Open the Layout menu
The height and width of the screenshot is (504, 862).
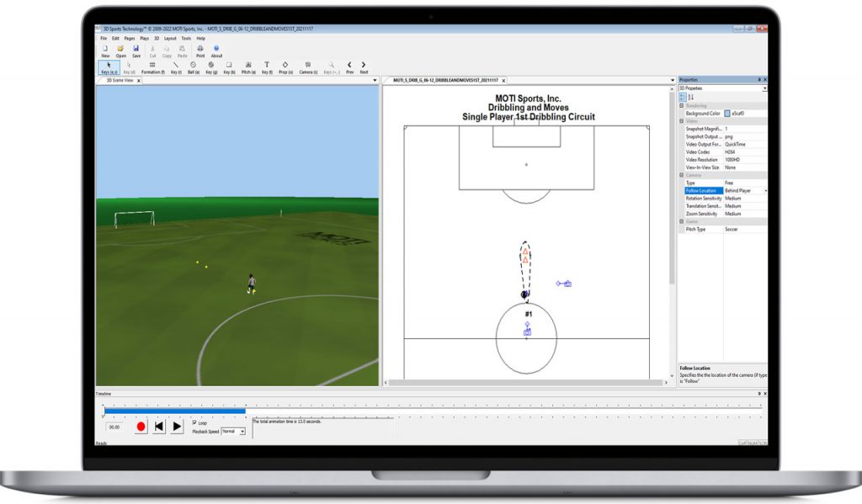tap(170, 39)
